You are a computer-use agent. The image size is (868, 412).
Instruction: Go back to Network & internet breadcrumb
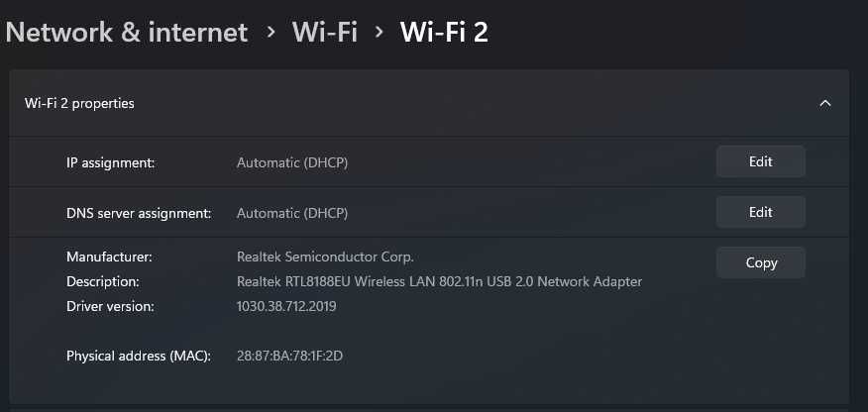127,32
